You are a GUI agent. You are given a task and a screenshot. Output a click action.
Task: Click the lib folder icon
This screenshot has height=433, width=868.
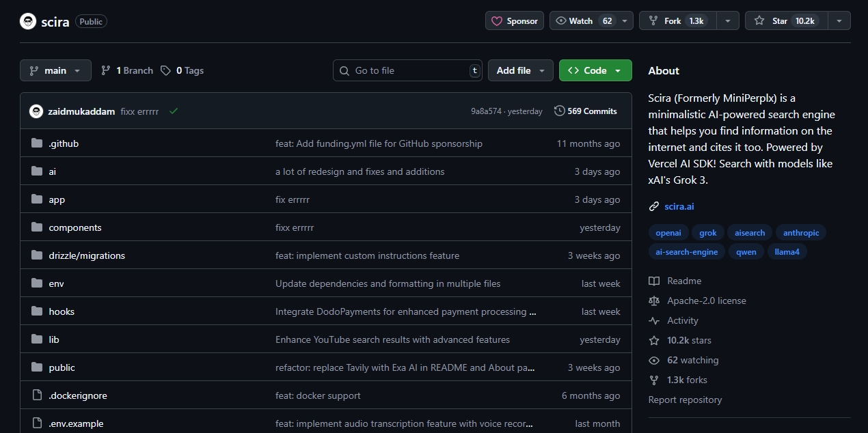coord(37,339)
